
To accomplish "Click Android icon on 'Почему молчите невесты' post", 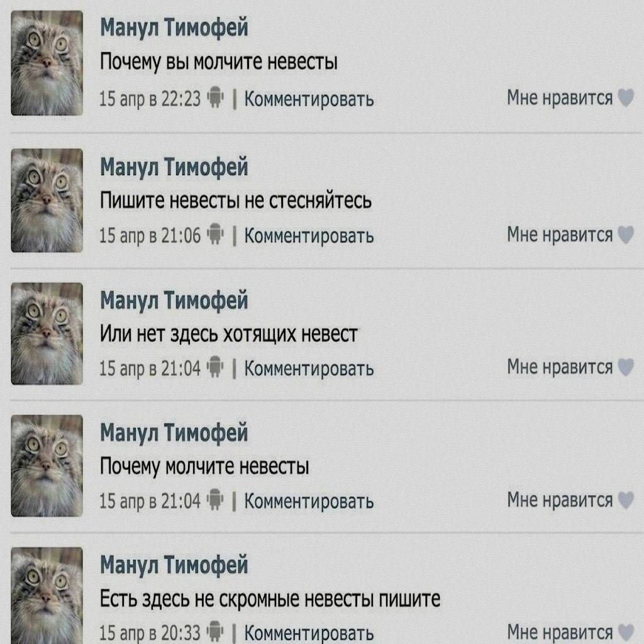I will point(215,500).
